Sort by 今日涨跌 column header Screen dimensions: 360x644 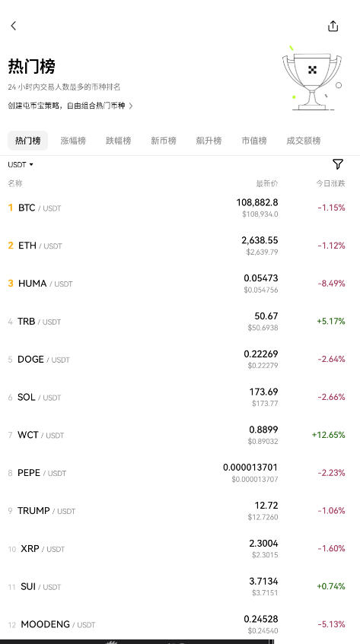click(330, 183)
